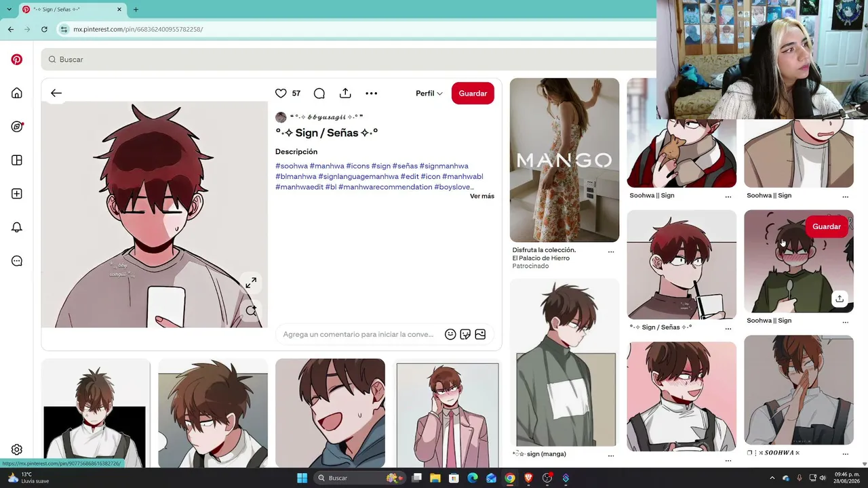The height and width of the screenshot is (488, 868).
Task: Share the Sign / Señas pin
Action: [x=345, y=94]
